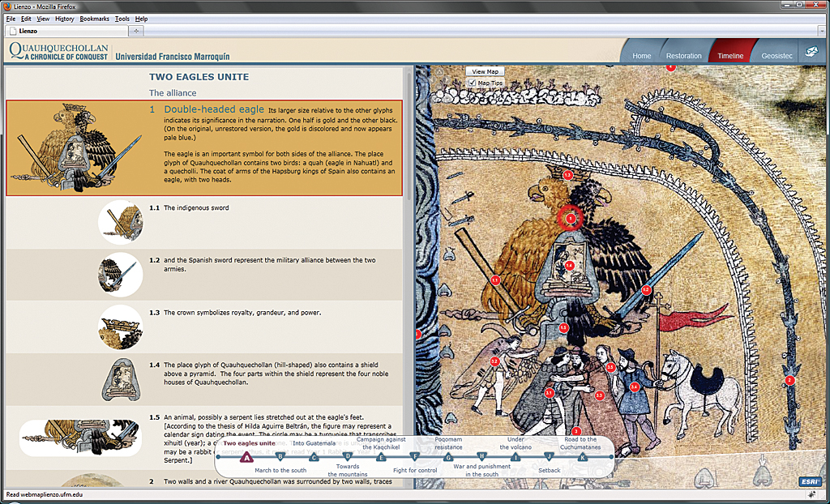
Task: Click the indigenous sword thumbnail for 1.1
Action: click(x=120, y=222)
